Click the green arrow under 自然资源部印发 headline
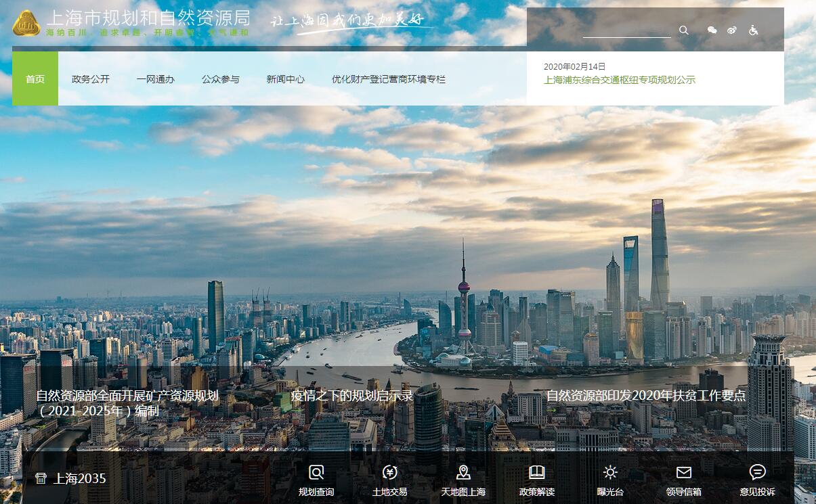 coord(551,410)
